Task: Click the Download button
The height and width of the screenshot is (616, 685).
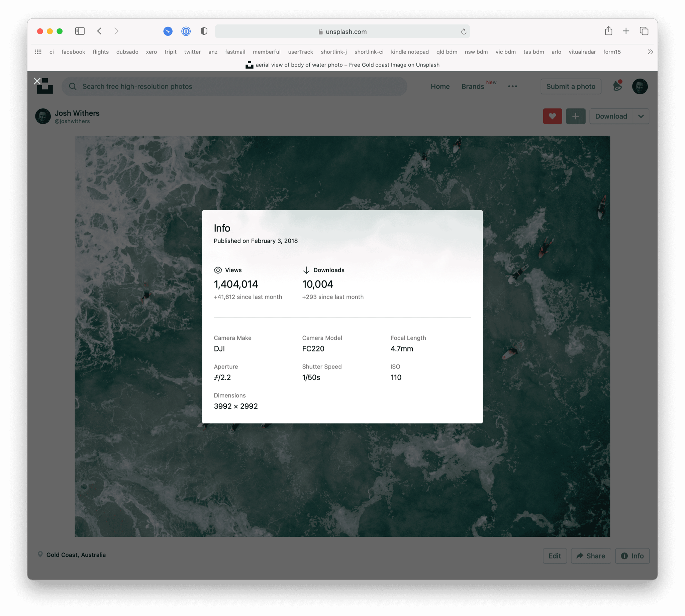Action: tap(611, 116)
